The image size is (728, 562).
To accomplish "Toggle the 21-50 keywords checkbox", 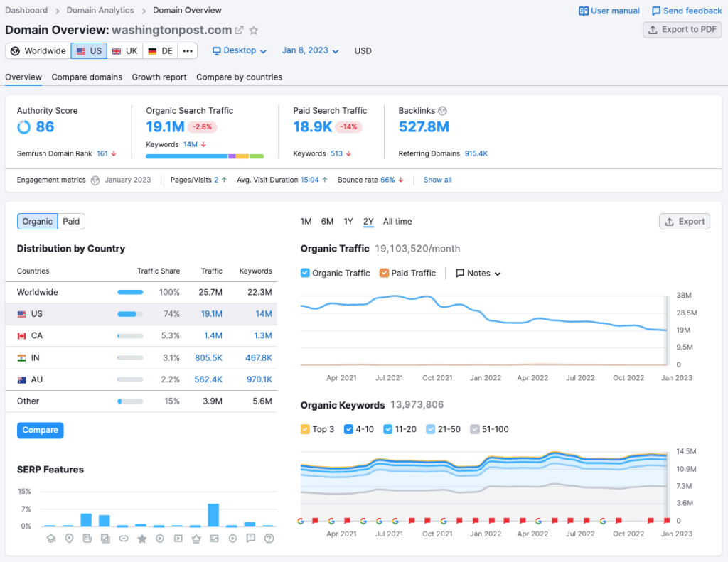I will point(430,429).
